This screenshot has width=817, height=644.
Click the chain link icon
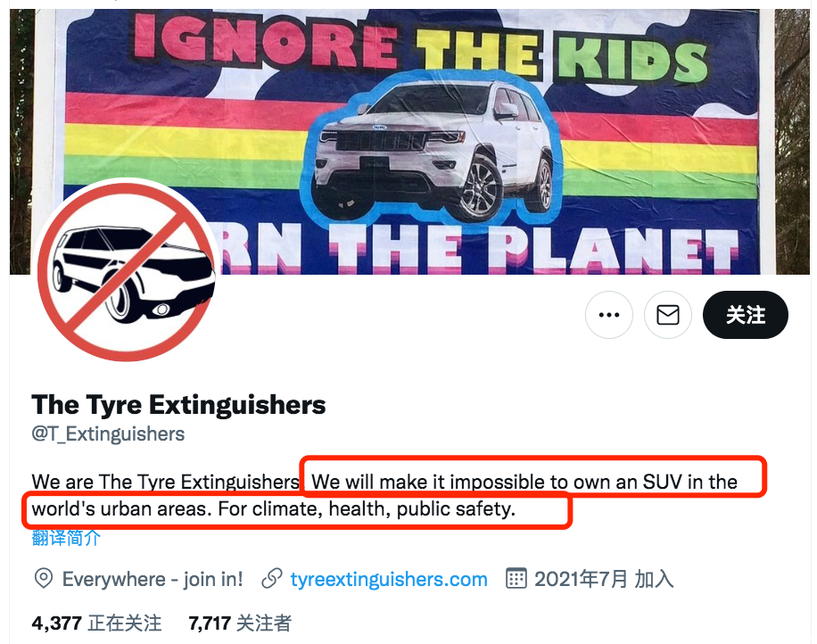[272, 579]
